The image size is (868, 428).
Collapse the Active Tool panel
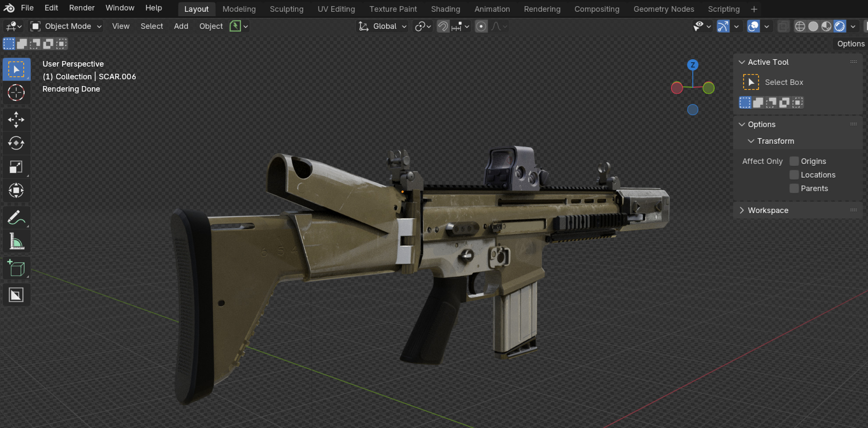[x=742, y=62]
